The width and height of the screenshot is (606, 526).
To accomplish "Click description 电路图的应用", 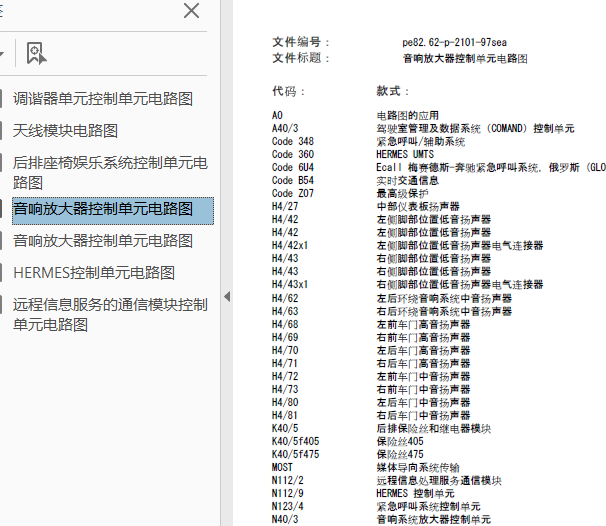I will pyautogui.click(x=408, y=116).
